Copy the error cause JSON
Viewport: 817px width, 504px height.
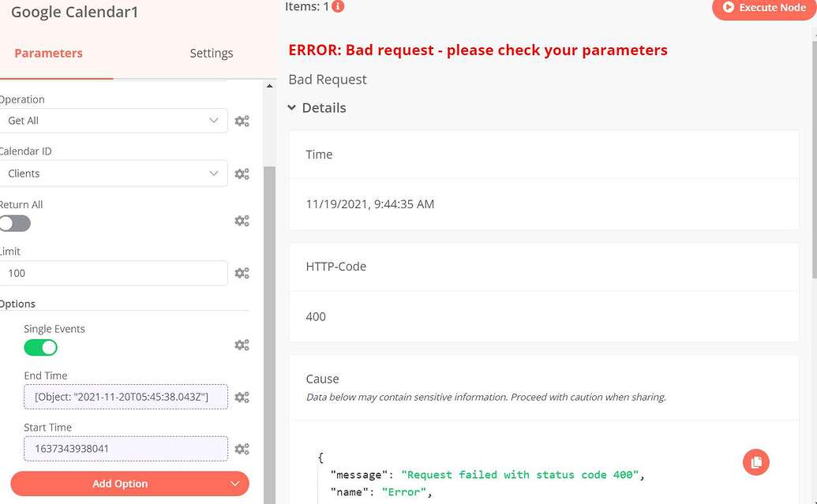point(755,462)
